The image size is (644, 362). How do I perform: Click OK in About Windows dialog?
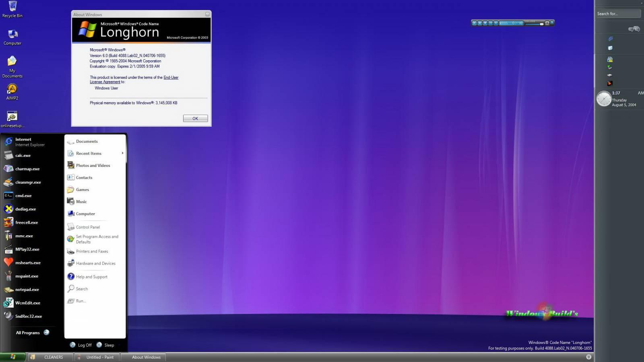click(195, 118)
